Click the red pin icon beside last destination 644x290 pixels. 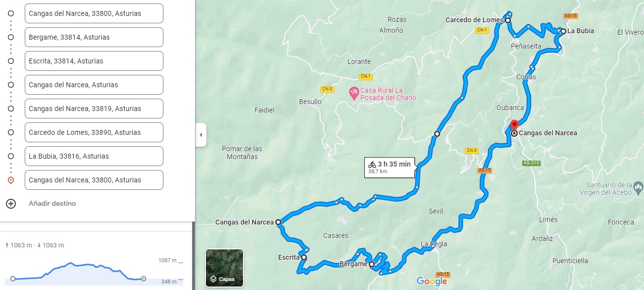click(11, 180)
